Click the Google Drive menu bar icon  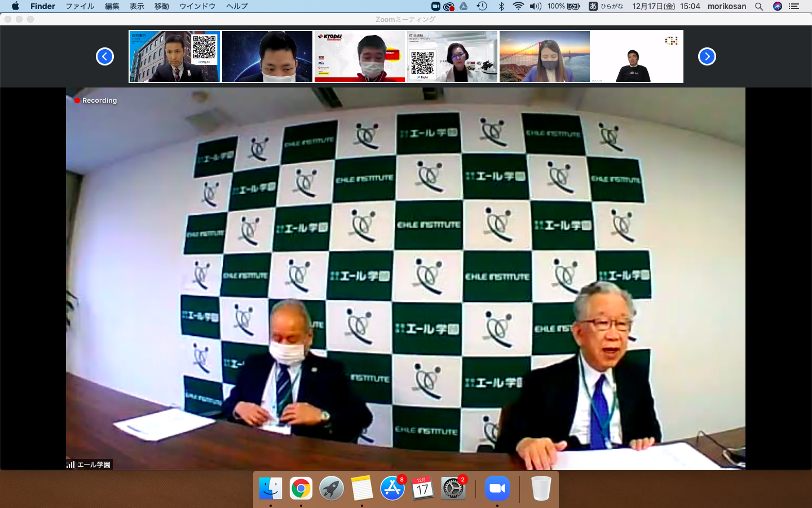tap(464, 6)
